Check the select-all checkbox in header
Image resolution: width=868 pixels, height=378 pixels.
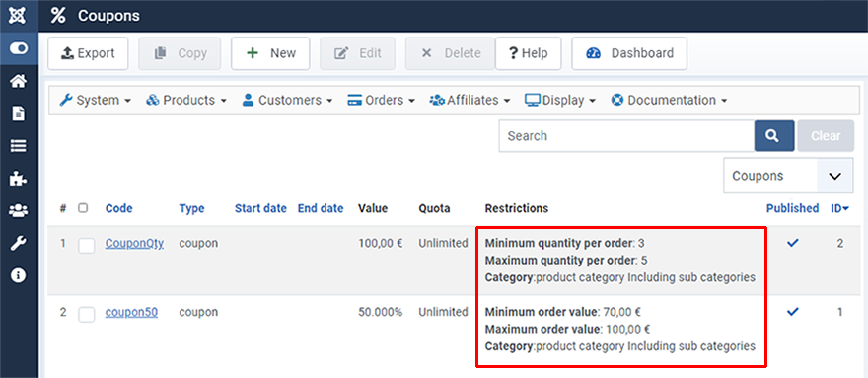pyautogui.click(x=83, y=208)
